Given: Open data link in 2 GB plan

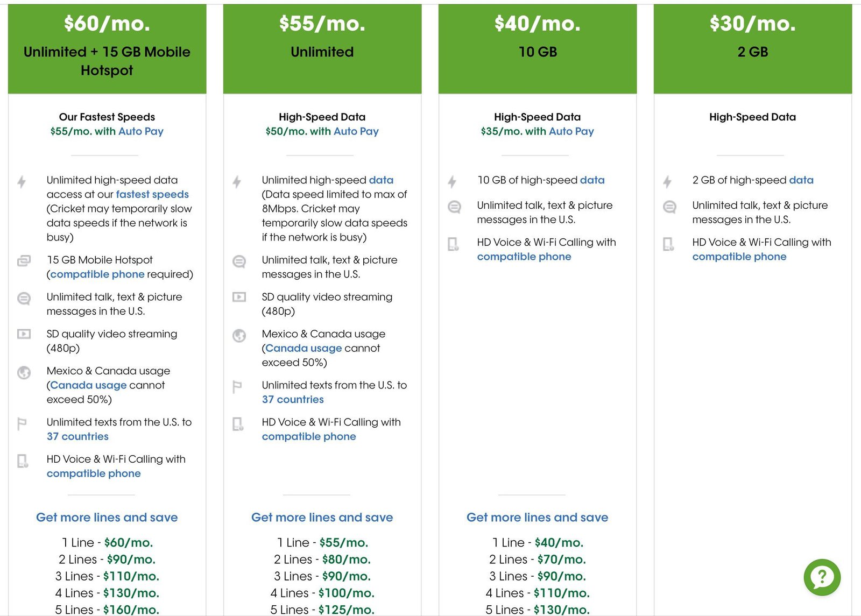Looking at the screenshot, I should [801, 180].
